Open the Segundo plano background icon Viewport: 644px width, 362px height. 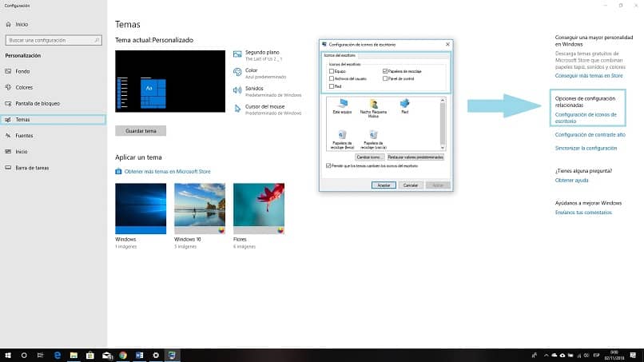[237, 54]
